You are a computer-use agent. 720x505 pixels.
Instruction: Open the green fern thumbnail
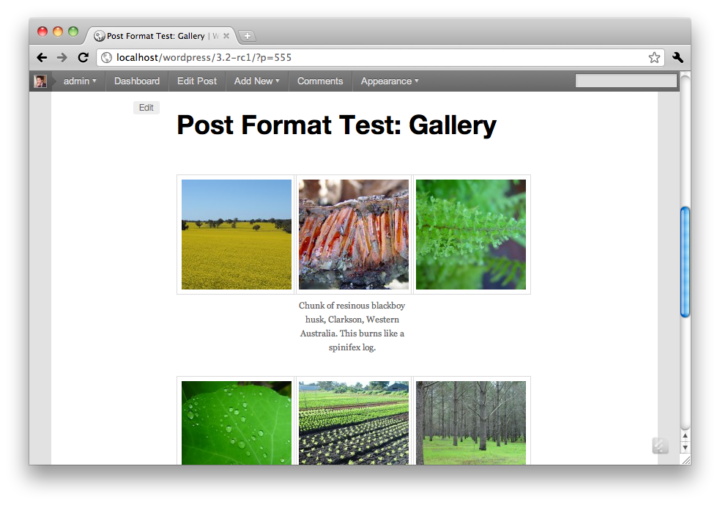(x=471, y=234)
